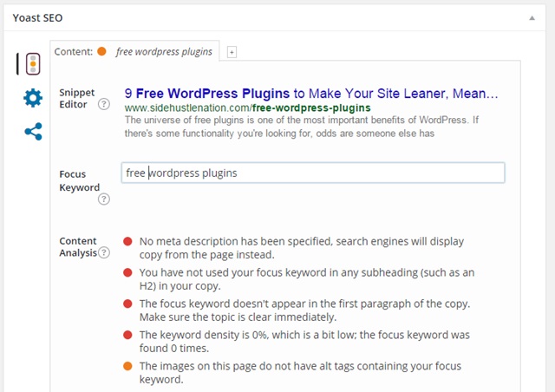Click the 'Focus Keyword' label

click(x=79, y=180)
